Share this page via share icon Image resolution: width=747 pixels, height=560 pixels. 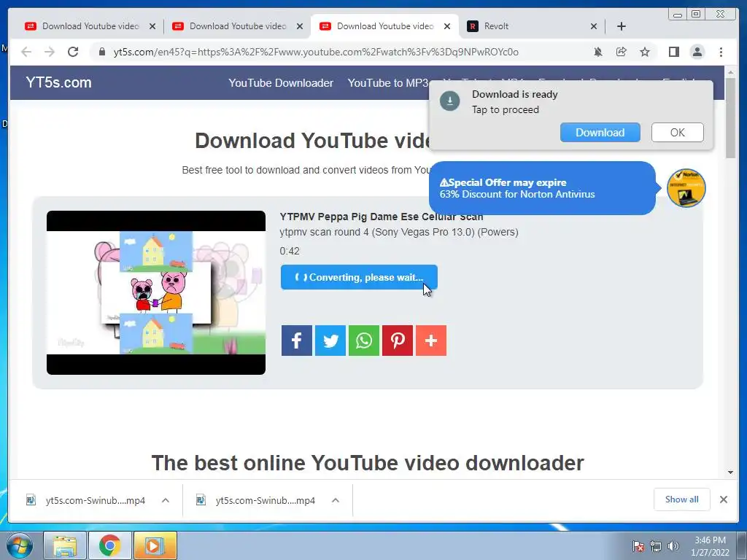tap(622, 52)
